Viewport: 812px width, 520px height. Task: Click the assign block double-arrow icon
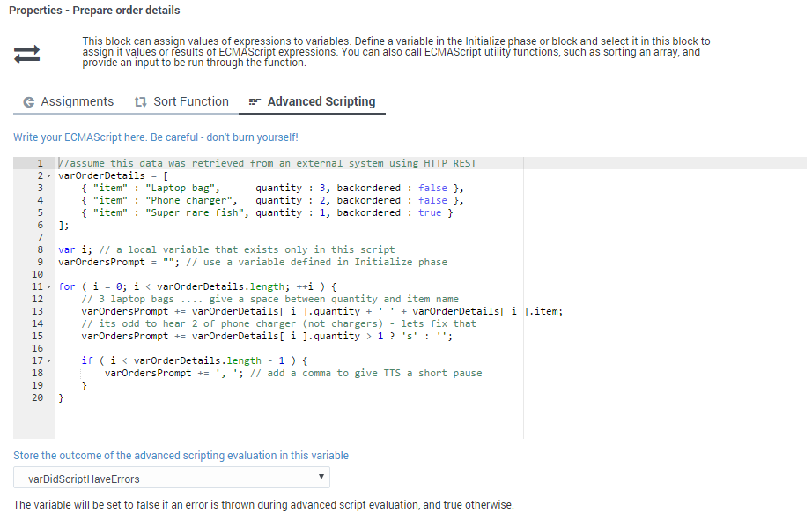coord(26,54)
